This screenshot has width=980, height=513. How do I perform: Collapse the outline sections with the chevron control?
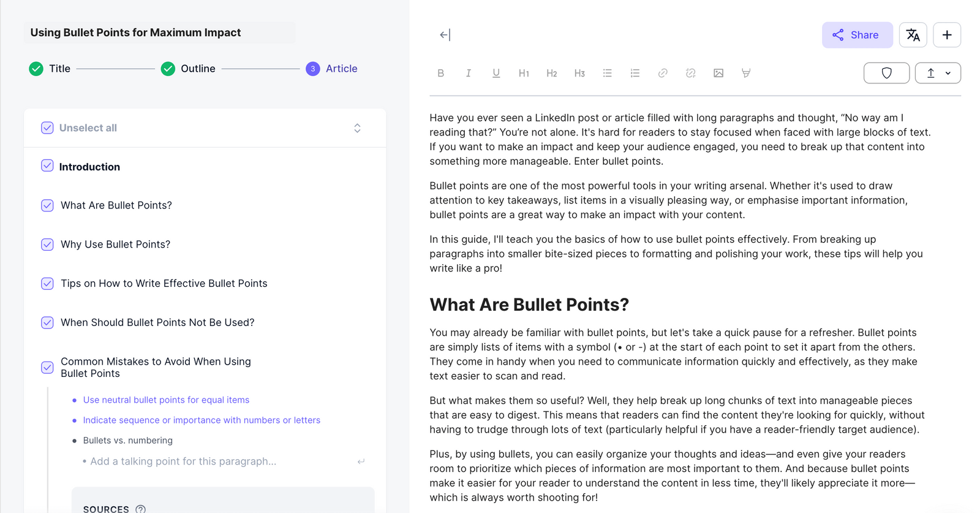point(357,127)
